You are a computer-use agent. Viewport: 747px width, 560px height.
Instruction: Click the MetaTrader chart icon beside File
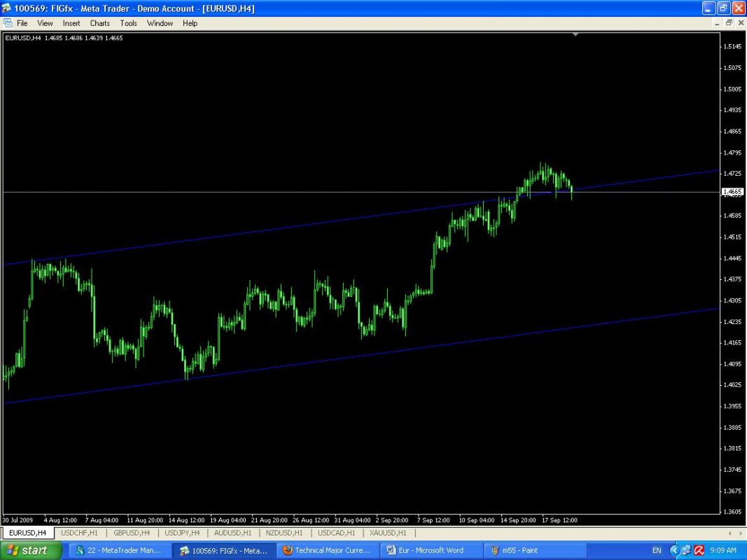8,23
